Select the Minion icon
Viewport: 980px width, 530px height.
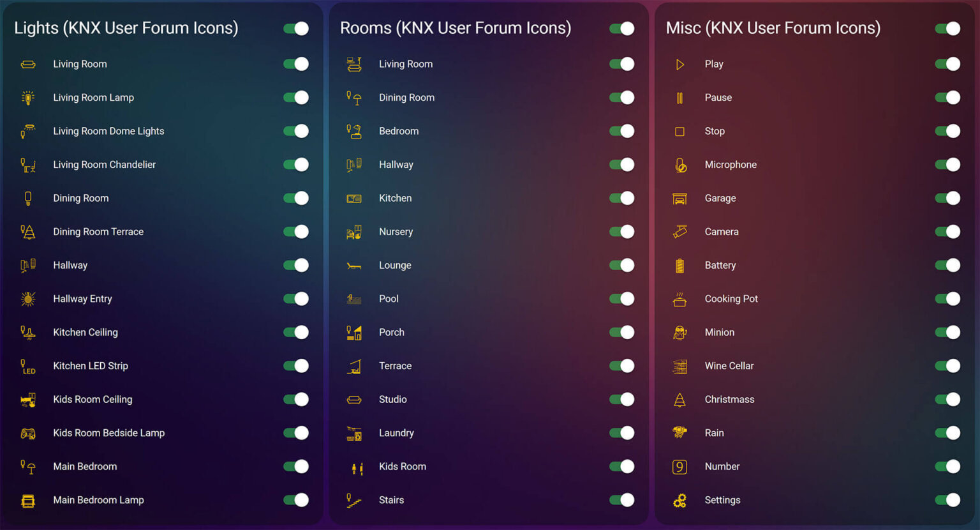click(x=679, y=332)
